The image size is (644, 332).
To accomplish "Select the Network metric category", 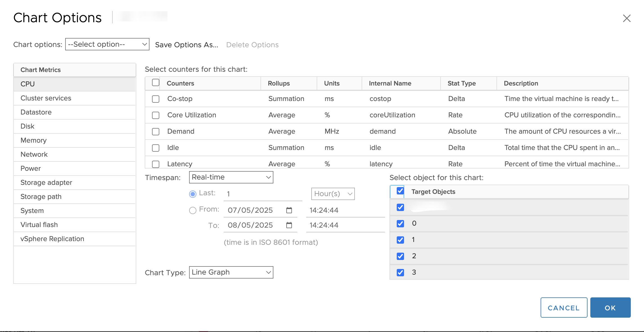I will coord(34,154).
